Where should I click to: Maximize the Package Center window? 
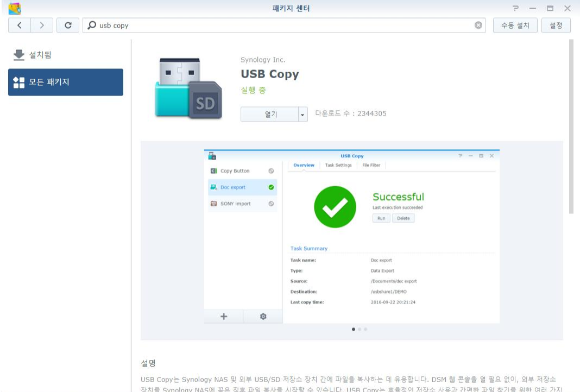pyautogui.click(x=550, y=8)
